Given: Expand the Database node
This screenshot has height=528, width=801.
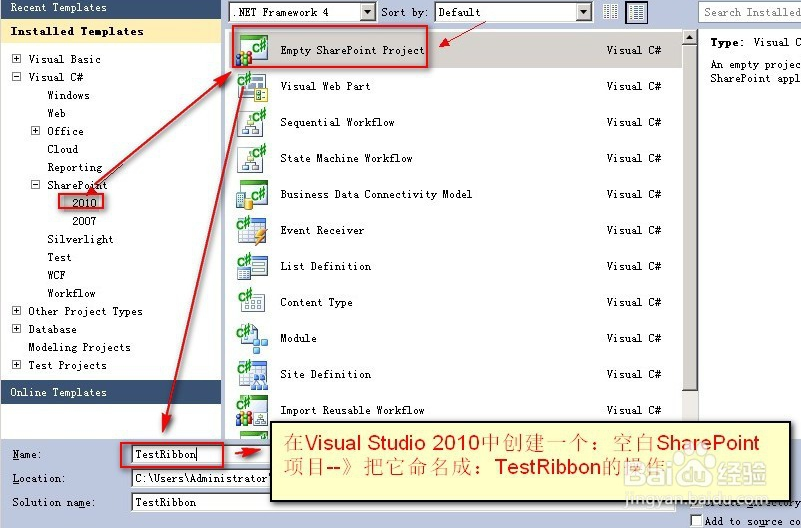Looking at the screenshot, I should (x=17, y=328).
